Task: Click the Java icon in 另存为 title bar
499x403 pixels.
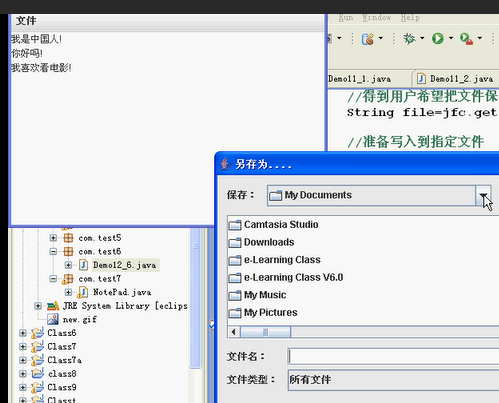Action: pos(225,164)
